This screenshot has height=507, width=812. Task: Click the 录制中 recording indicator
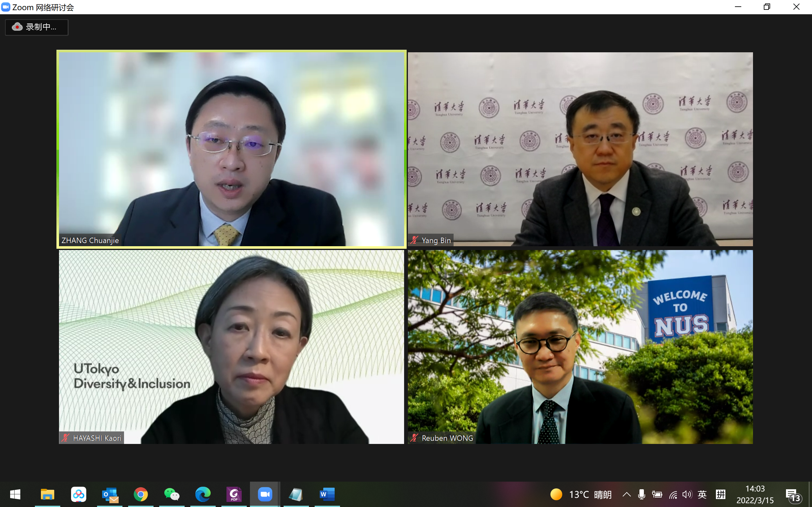(x=36, y=27)
